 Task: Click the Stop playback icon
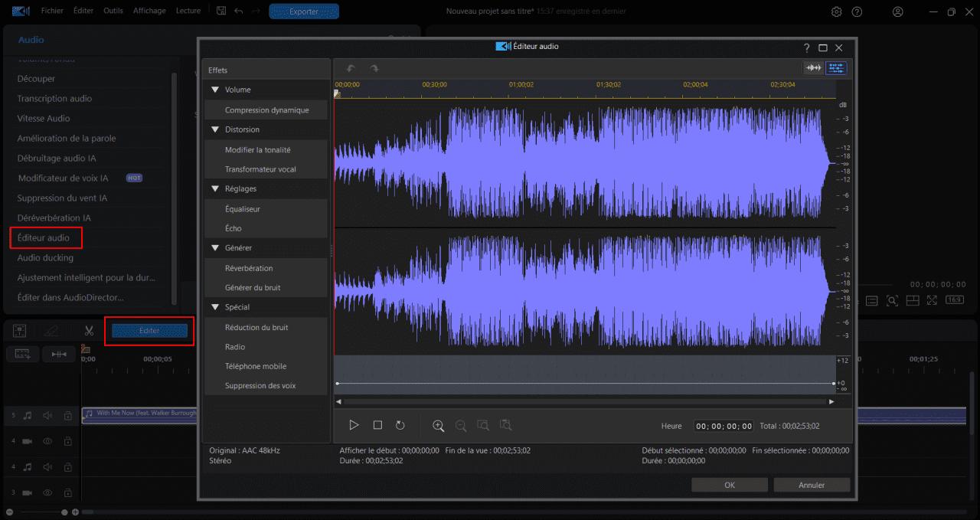coord(377,425)
